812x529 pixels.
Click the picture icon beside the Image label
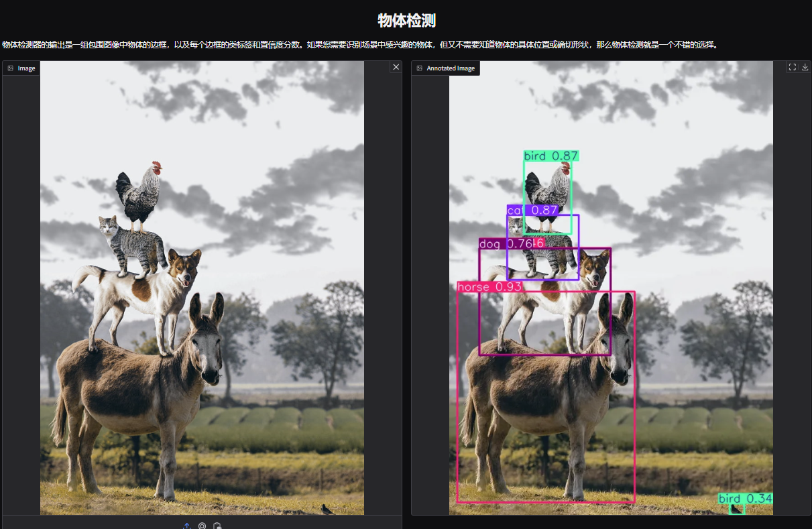click(11, 68)
